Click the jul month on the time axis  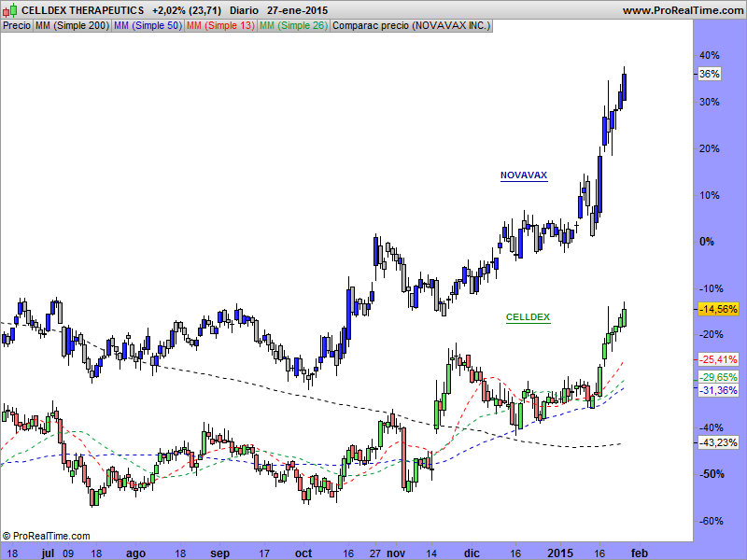click(48, 553)
